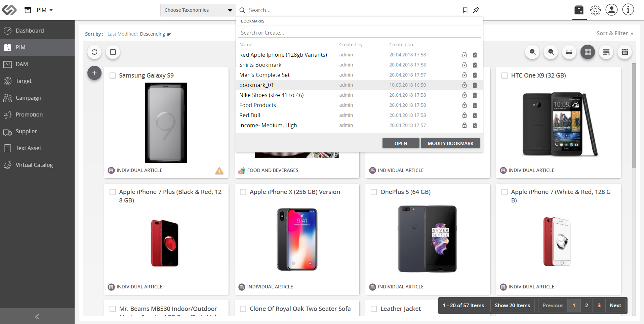Viewport: 644px width, 324px height.
Task: Click warning icon on Samsung Galaxy S9 card
Action: [x=219, y=171]
